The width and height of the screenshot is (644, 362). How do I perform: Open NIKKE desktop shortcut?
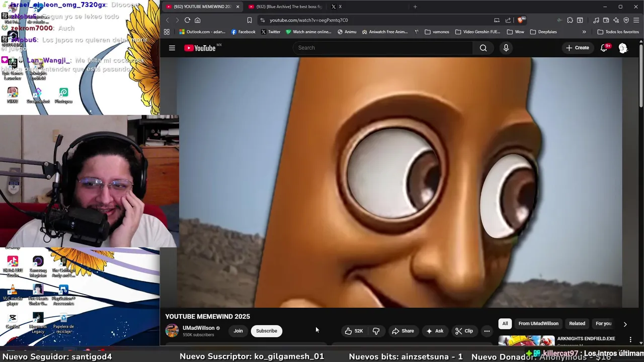point(13,95)
